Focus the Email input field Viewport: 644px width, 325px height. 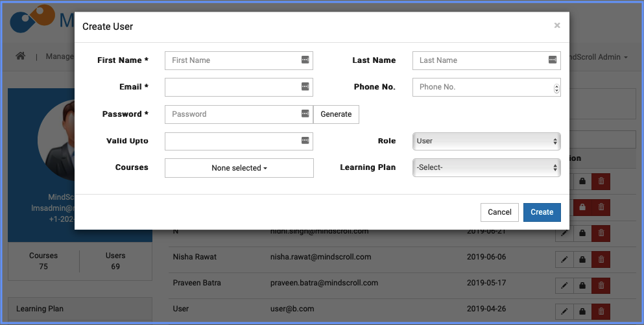pyautogui.click(x=239, y=87)
